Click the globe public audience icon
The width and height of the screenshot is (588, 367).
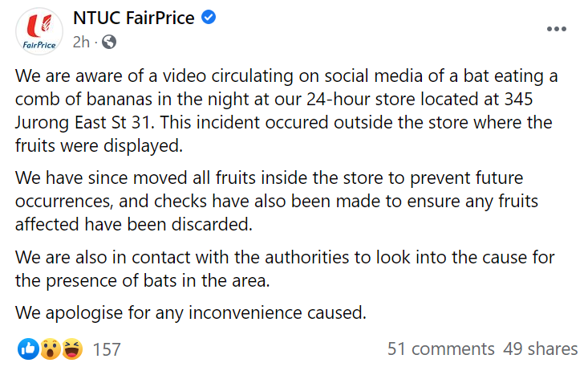click(x=109, y=42)
